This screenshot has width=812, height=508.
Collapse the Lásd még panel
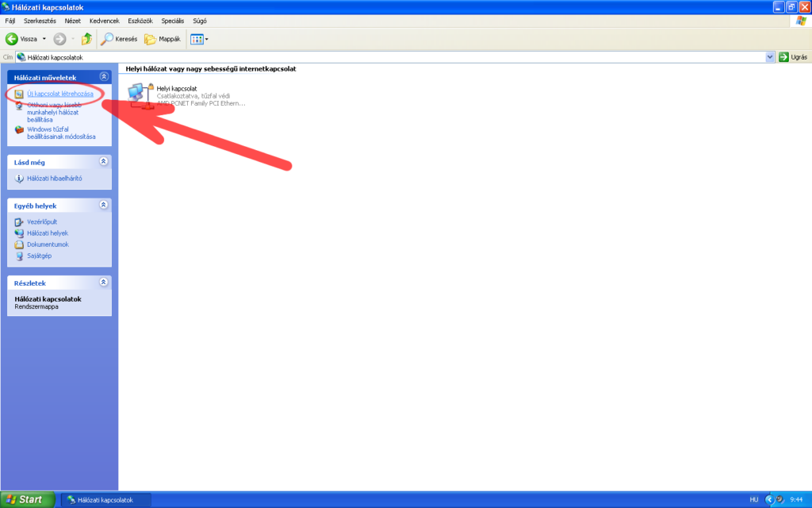coord(103,162)
